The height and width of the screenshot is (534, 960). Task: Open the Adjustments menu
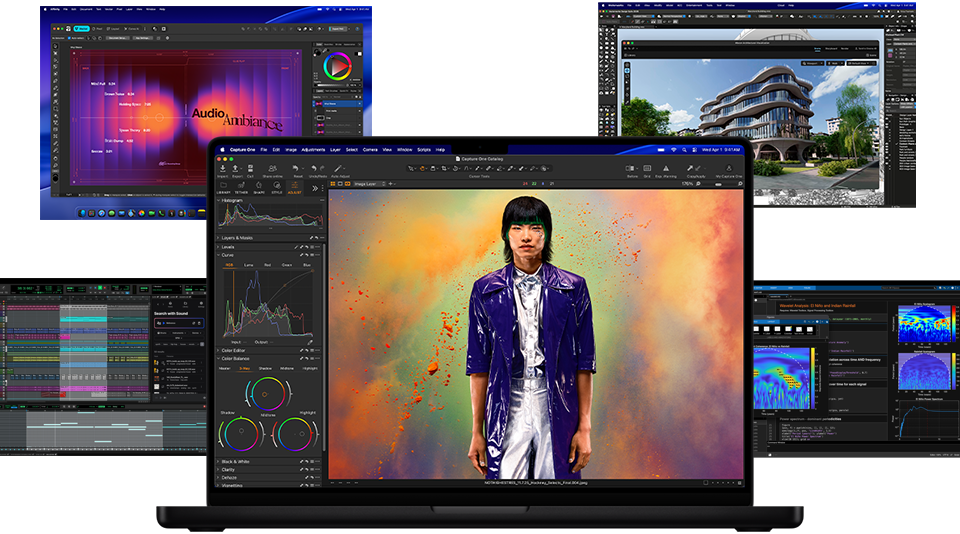(x=313, y=149)
